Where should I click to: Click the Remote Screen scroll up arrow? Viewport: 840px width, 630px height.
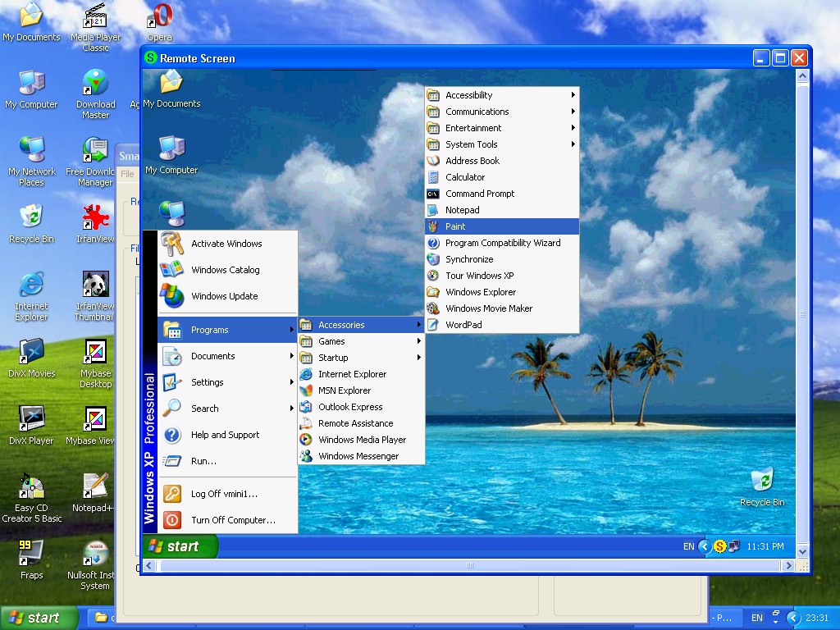tap(802, 76)
